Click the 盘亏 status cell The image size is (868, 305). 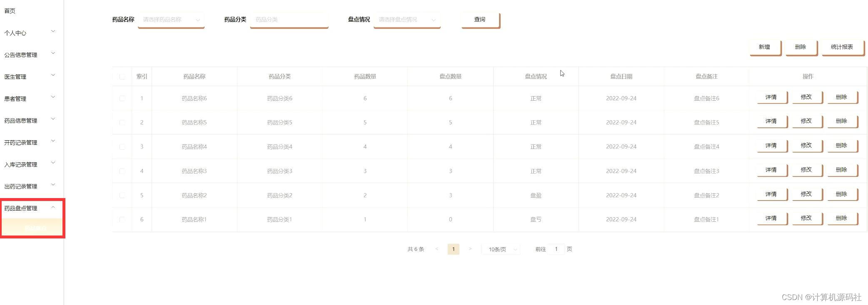pyautogui.click(x=536, y=219)
